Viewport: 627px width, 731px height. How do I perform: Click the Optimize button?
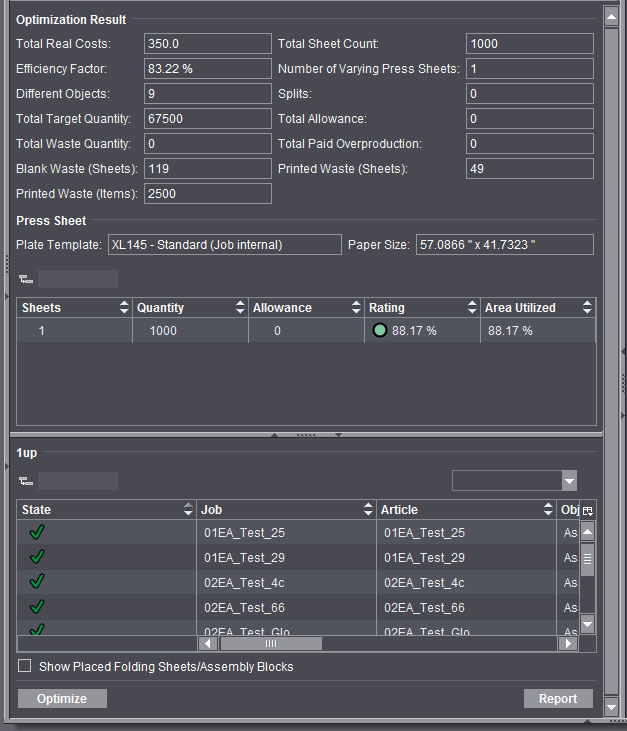[62, 699]
